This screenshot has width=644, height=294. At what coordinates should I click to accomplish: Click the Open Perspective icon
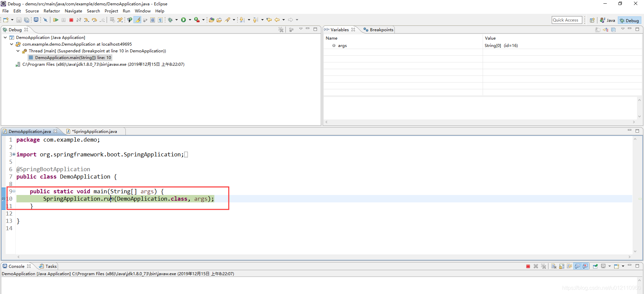point(592,20)
